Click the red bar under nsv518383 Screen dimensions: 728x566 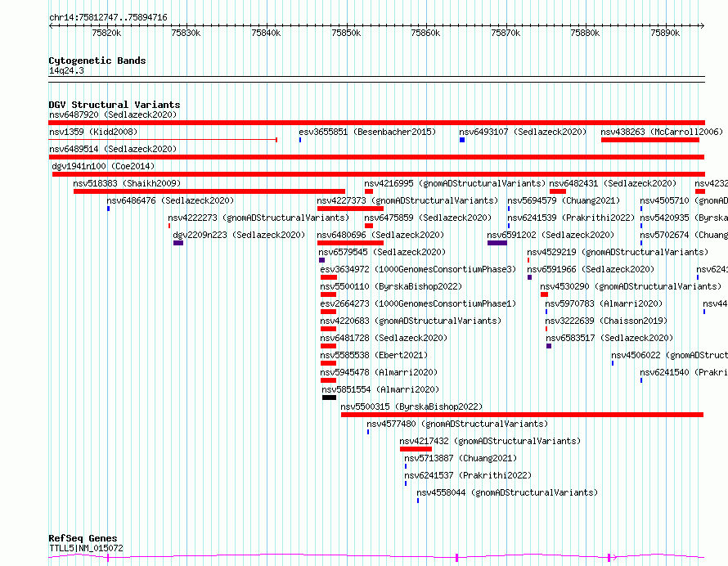point(209,191)
